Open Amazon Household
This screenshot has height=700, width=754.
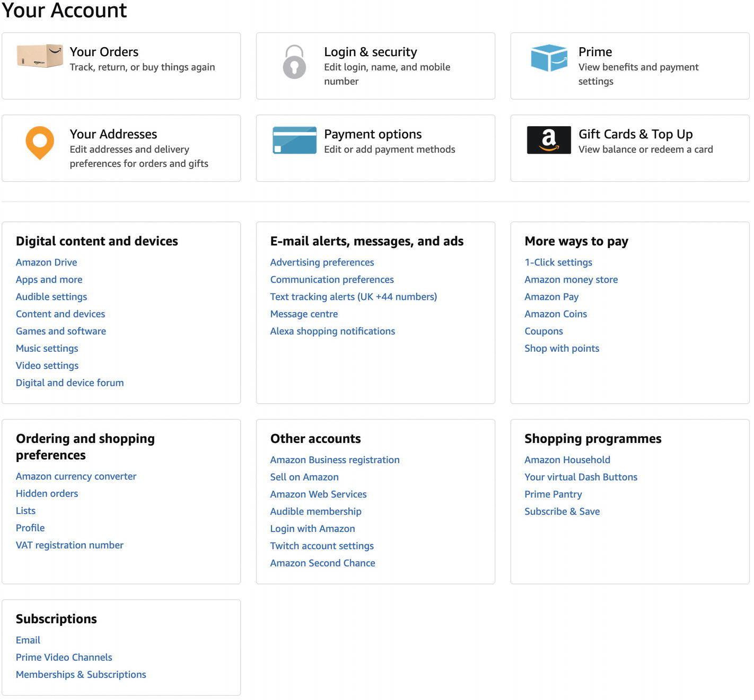click(567, 460)
